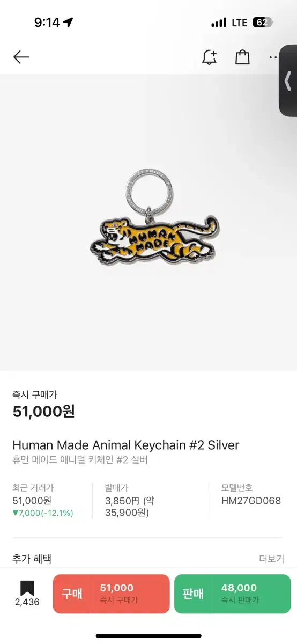Tap the 추가 혜택 section heading
The image size is (297, 644).
point(32,559)
